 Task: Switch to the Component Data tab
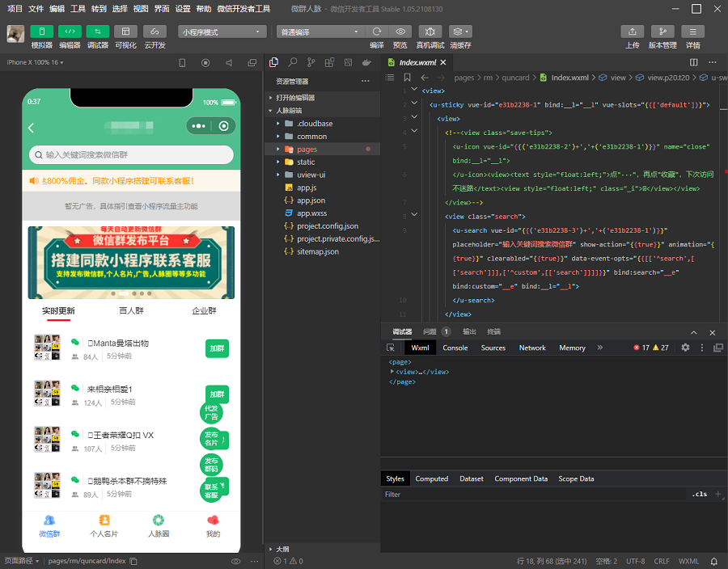[x=521, y=478]
